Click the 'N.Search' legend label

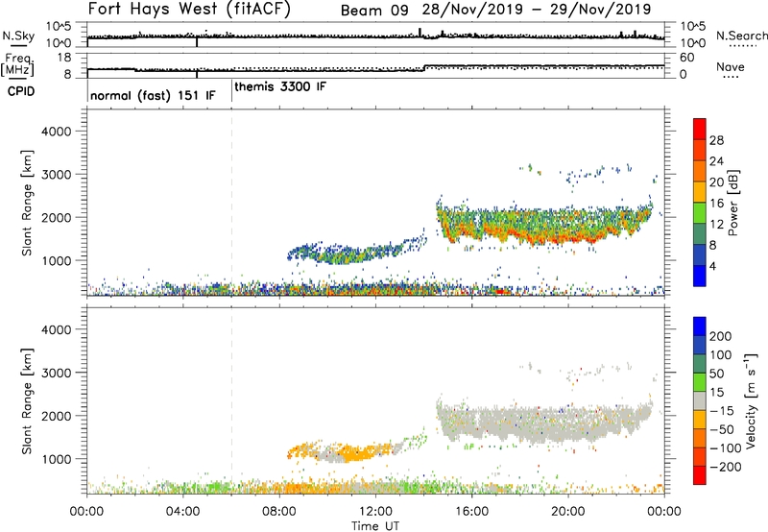(x=741, y=36)
